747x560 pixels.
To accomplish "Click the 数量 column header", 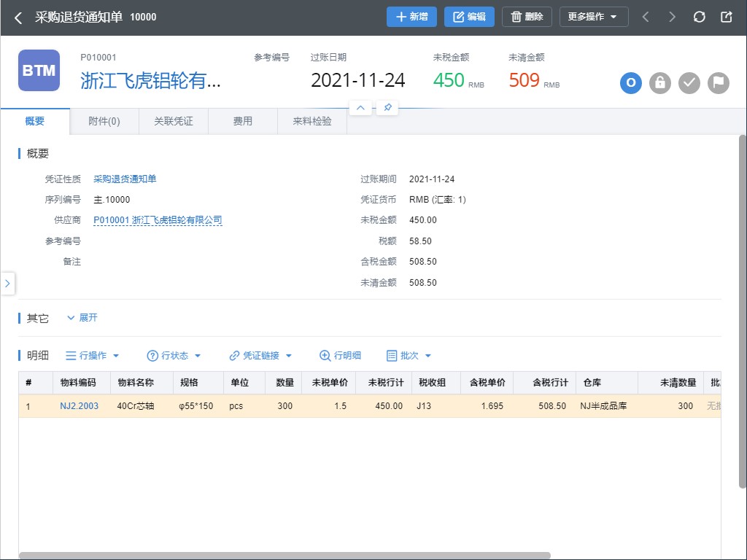I will [x=284, y=383].
